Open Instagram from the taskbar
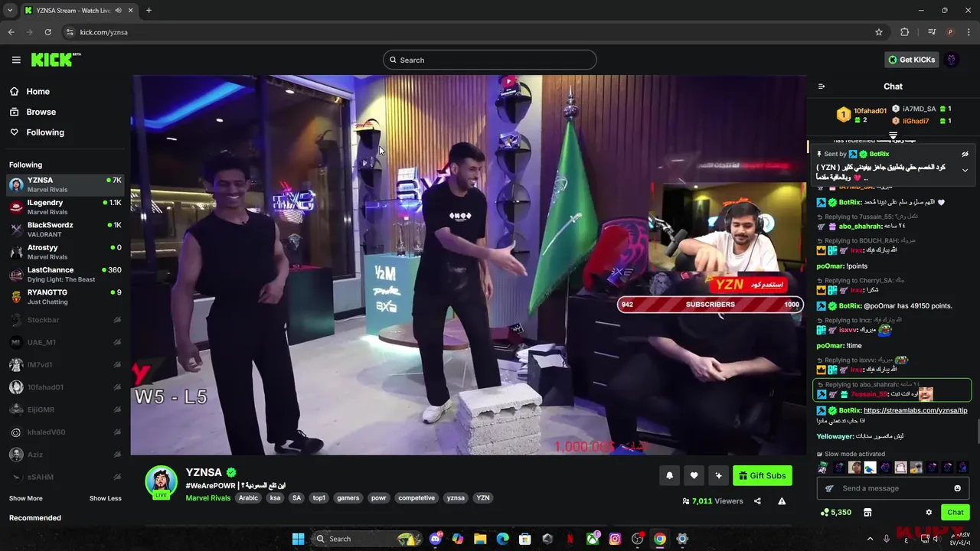 tap(615, 539)
